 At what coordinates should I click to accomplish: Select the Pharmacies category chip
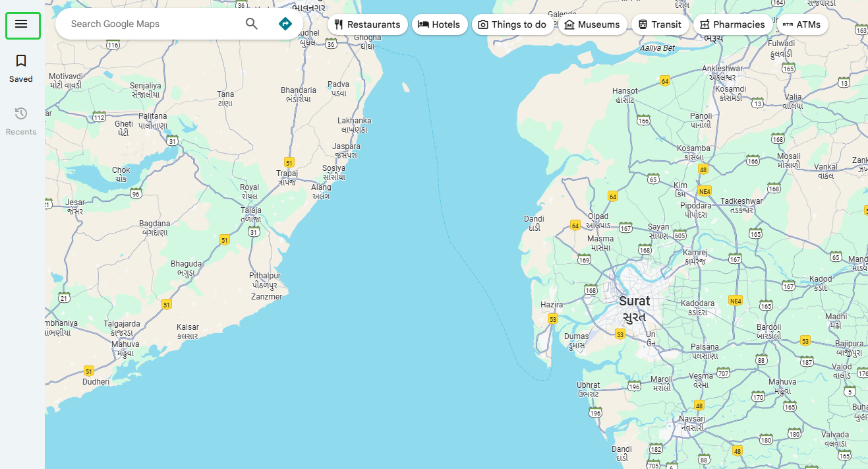732,24
